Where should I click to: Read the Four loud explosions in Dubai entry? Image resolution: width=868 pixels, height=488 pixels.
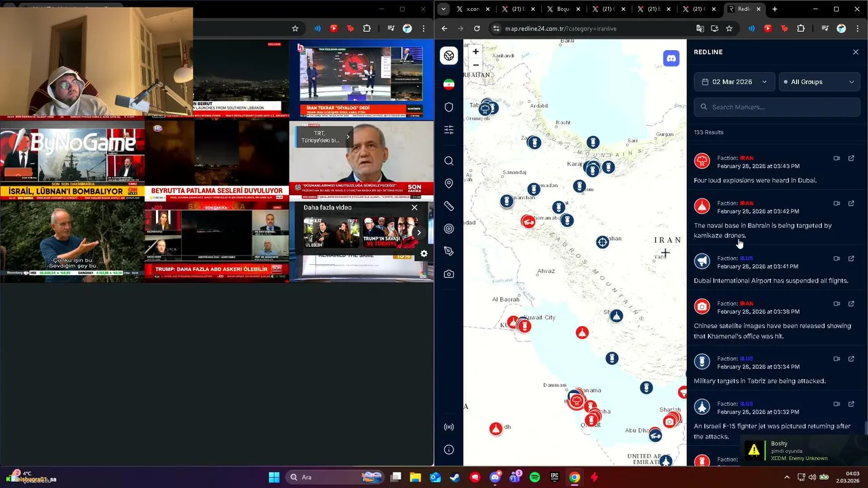click(x=755, y=180)
